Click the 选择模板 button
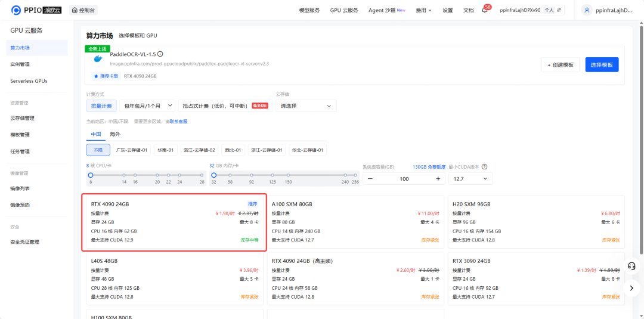 [602, 65]
